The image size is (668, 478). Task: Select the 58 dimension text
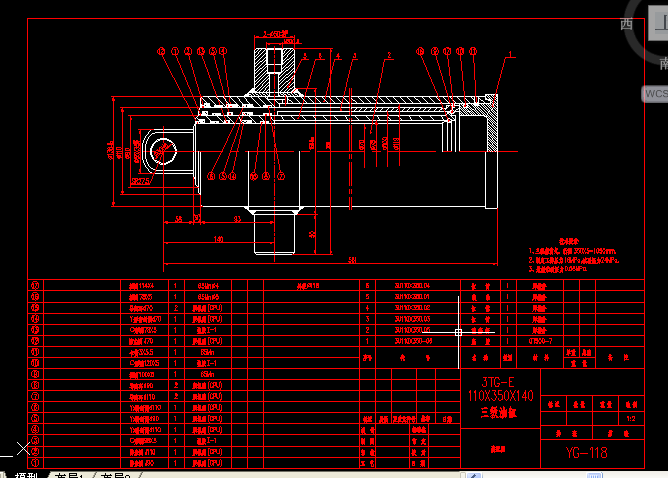click(179, 219)
